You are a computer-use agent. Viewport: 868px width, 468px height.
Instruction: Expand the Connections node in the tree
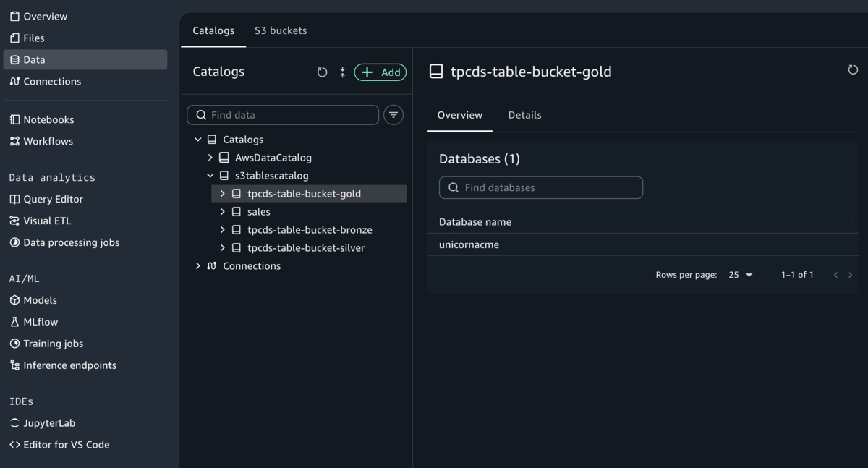point(198,266)
